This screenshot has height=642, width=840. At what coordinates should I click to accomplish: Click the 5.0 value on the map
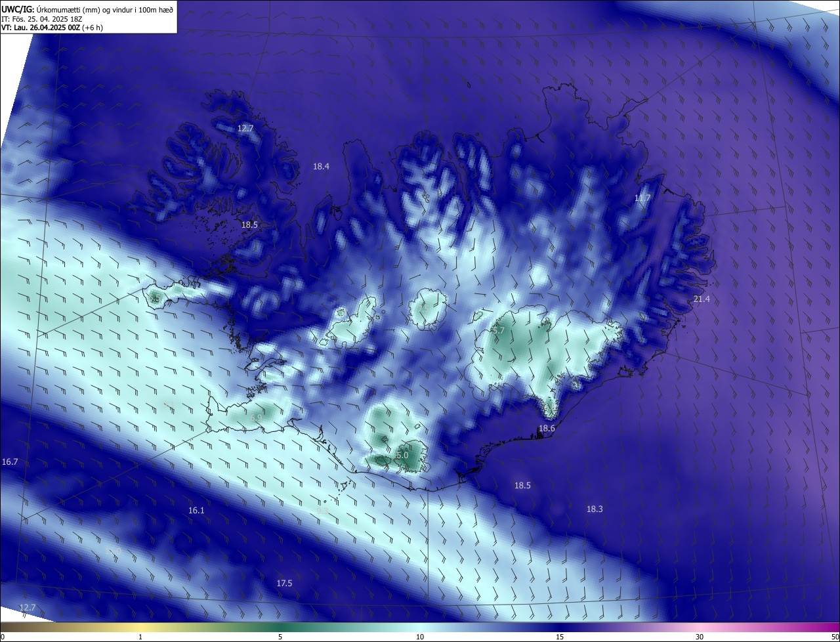[402, 455]
